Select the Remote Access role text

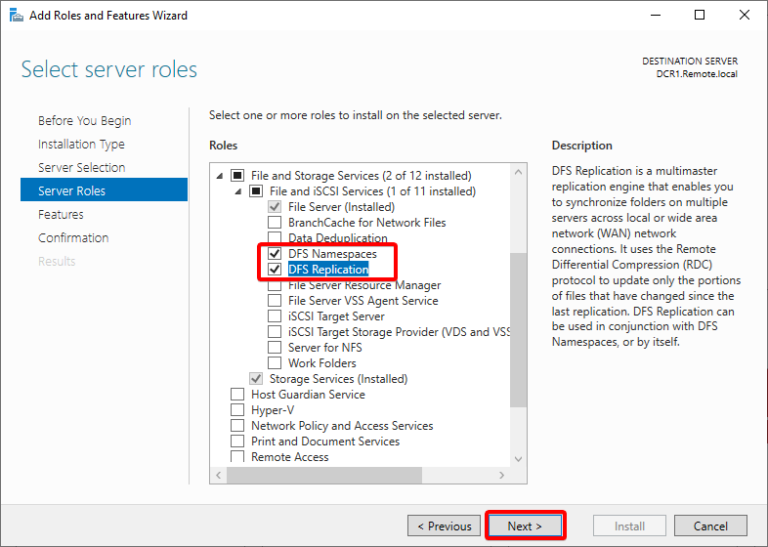[290, 457]
